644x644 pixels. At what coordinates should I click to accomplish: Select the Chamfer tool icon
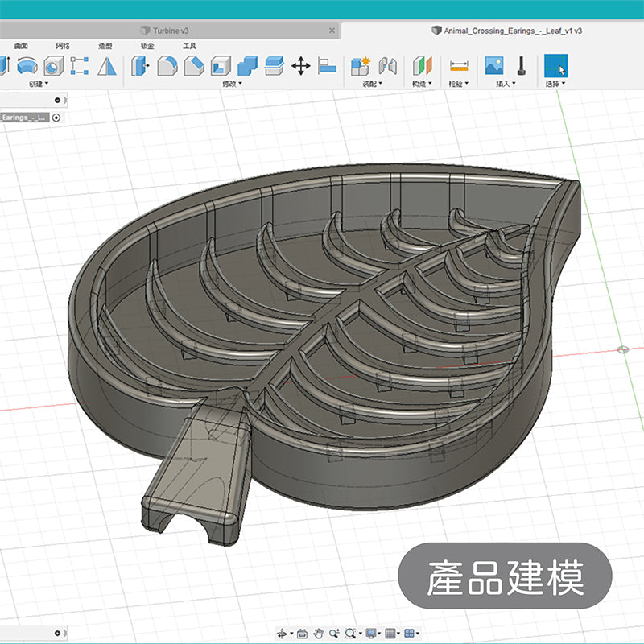pos(193,66)
